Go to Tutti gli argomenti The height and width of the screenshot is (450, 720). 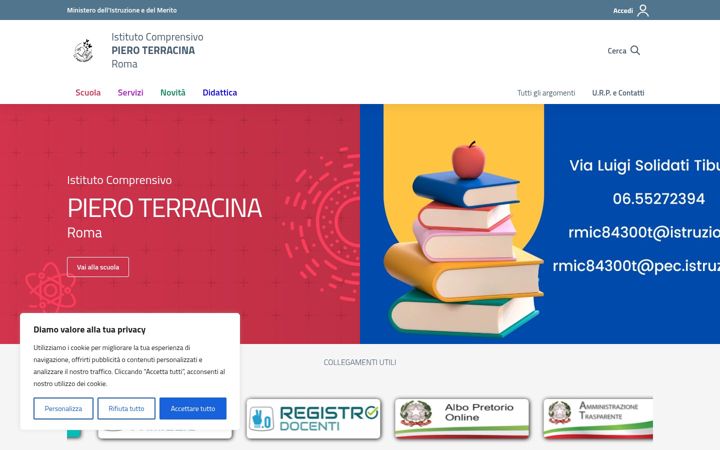tap(546, 93)
